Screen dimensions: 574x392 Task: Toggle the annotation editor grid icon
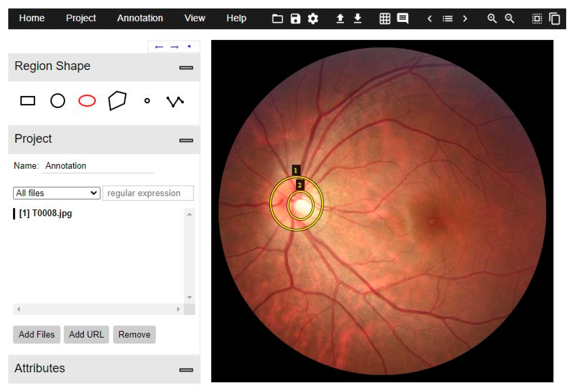point(384,19)
